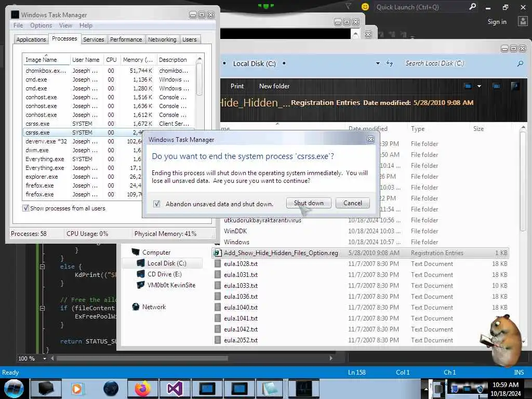Click the Memory column header
Viewport: 532px width, 399px height.
pyautogui.click(x=138, y=60)
